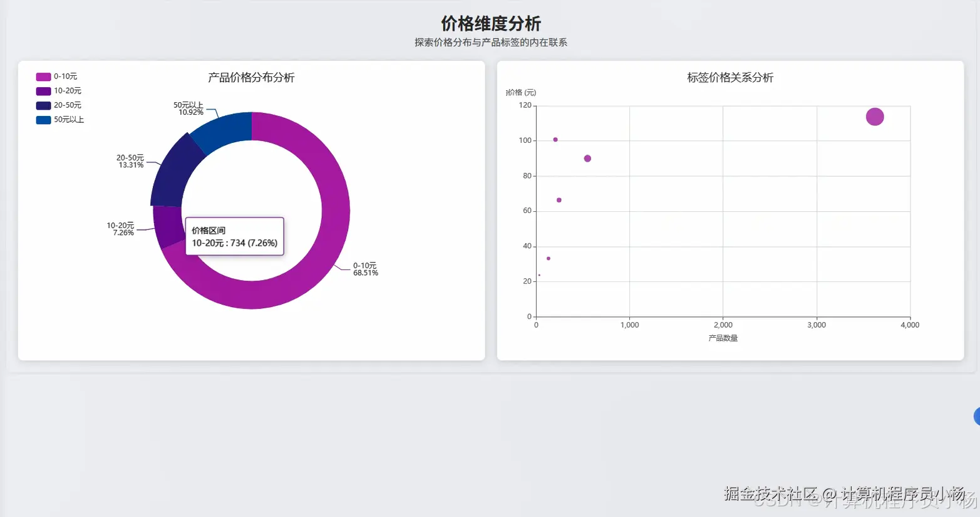This screenshot has height=517, width=980.
Task: Click the 2,000 x-axis tick label
Action: (x=723, y=325)
